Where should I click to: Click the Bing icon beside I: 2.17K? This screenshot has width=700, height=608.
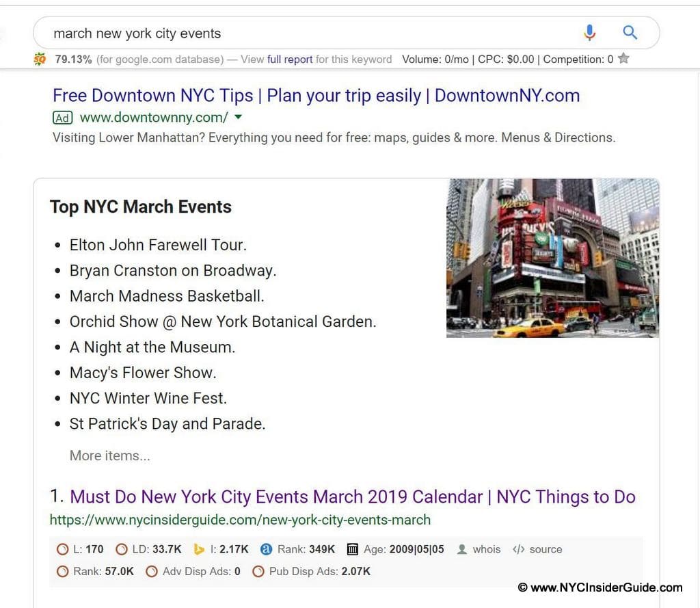pyautogui.click(x=199, y=549)
